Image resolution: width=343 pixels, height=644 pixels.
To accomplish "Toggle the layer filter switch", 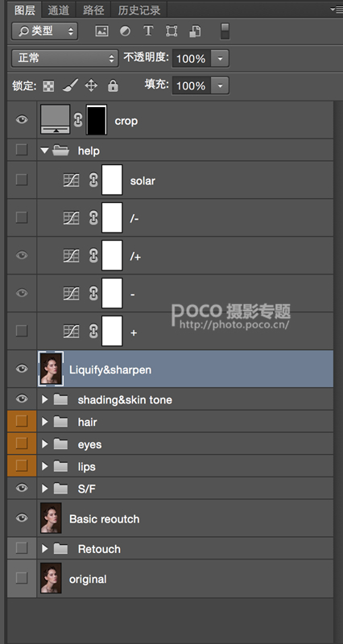I will pyautogui.click(x=225, y=31).
